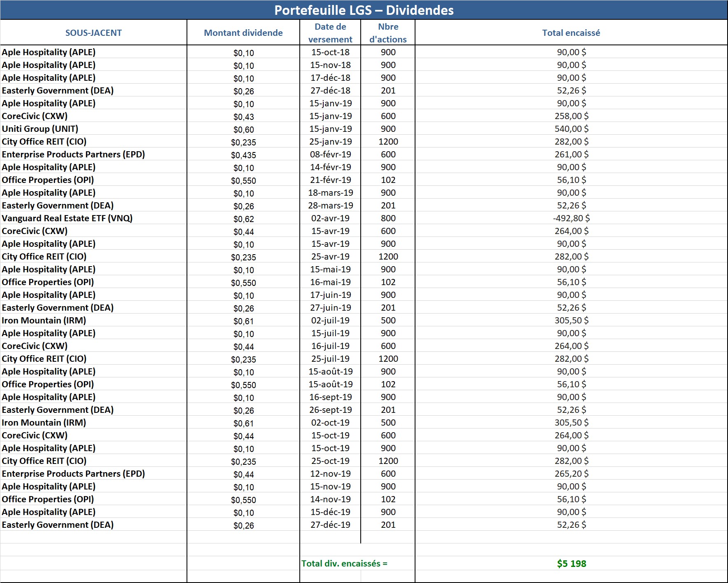Click the date 16-mai-19
The width and height of the screenshot is (728, 583).
[x=330, y=282]
